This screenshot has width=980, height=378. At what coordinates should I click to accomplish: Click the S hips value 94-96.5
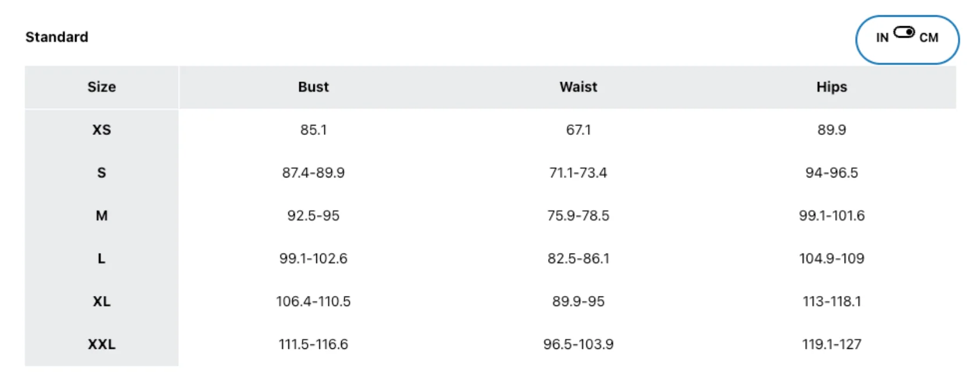[x=832, y=173]
